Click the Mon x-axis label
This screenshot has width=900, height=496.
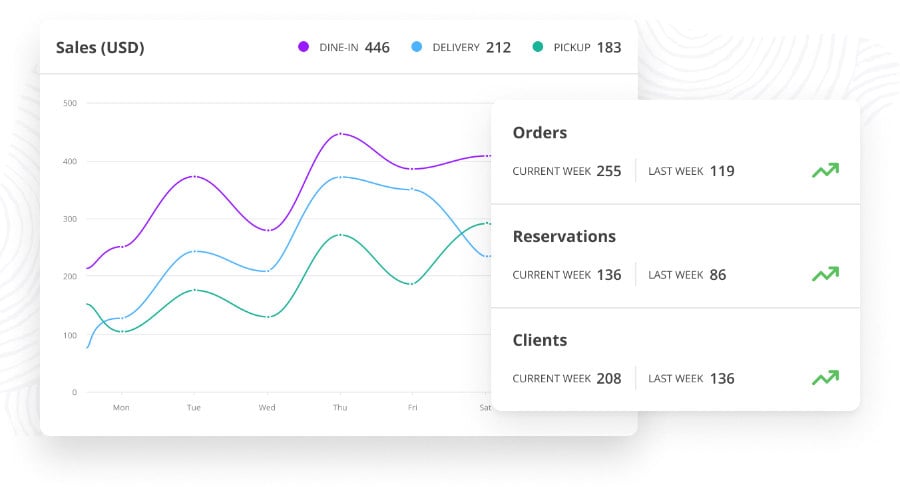[x=121, y=408]
